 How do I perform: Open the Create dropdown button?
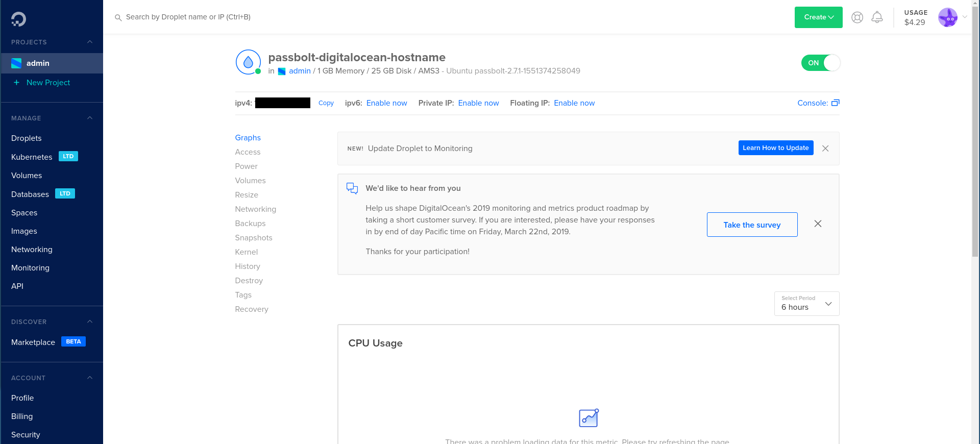coord(819,17)
